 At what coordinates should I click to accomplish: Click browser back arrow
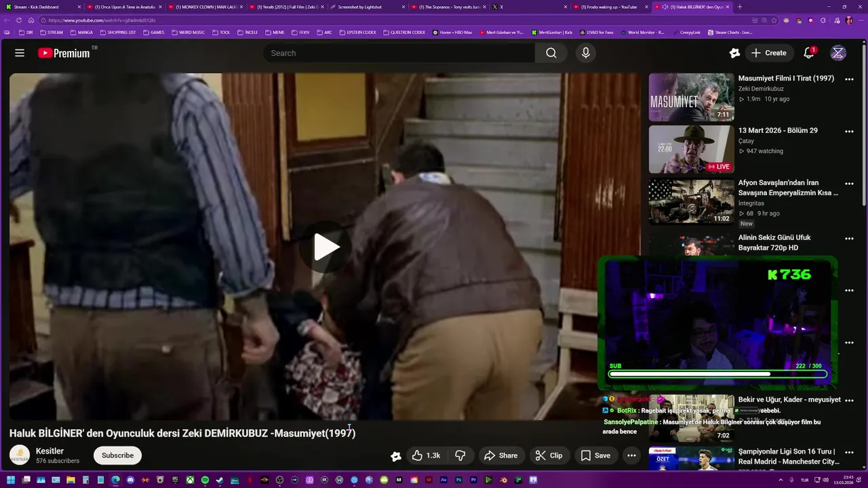[x=6, y=20]
